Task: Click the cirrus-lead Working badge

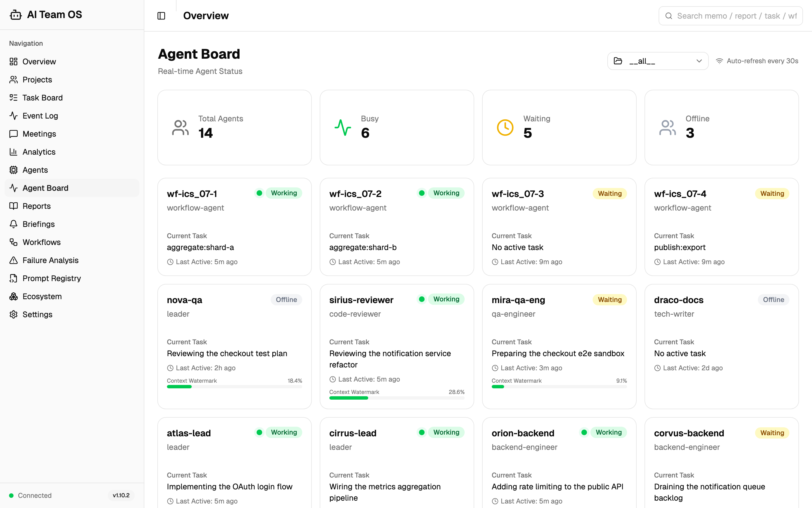Action: [x=446, y=432]
